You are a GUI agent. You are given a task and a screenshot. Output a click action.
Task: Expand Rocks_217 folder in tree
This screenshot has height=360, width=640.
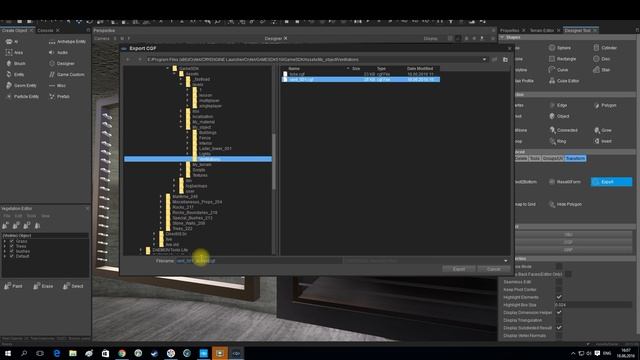161,207
